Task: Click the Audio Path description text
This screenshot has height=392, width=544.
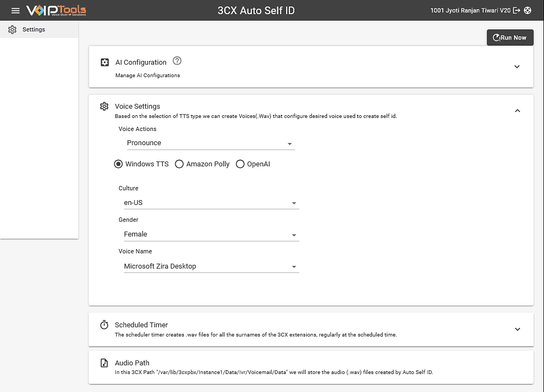Action: [x=274, y=372]
